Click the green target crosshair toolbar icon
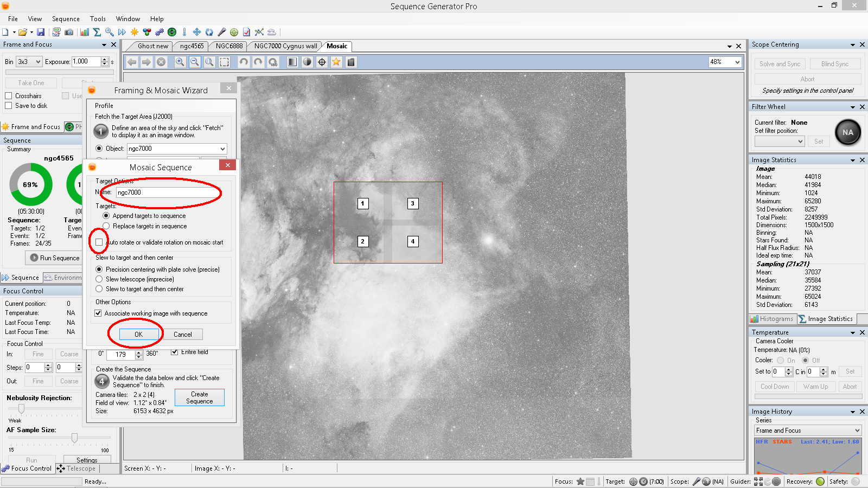Screen dimensions: 868x488 pyautogui.click(x=234, y=32)
